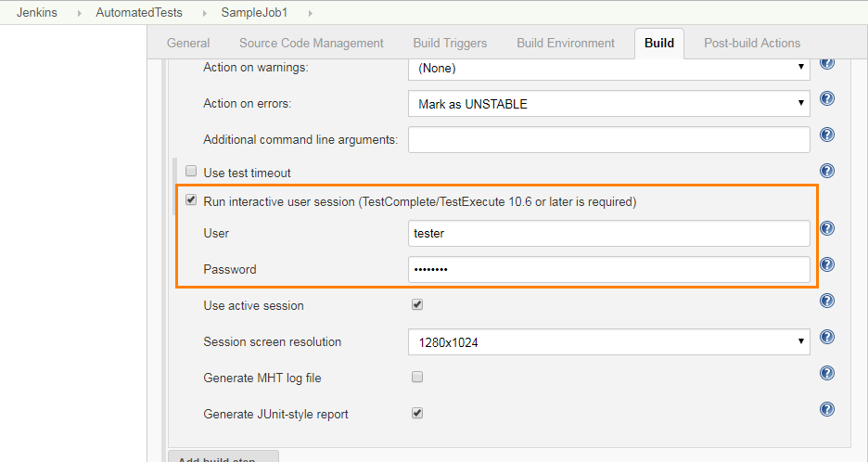Open help icon beside Password field

pyautogui.click(x=827, y=264)
